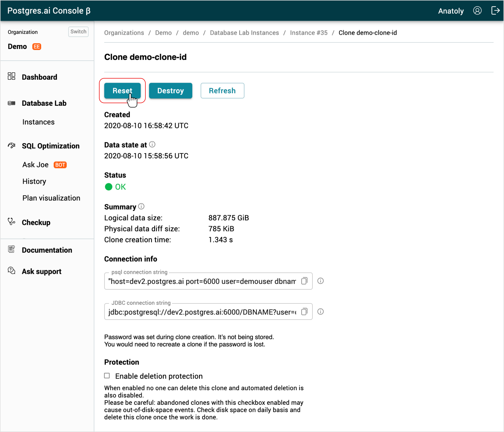Click the EE badge beside Demo

coord(37,47)
